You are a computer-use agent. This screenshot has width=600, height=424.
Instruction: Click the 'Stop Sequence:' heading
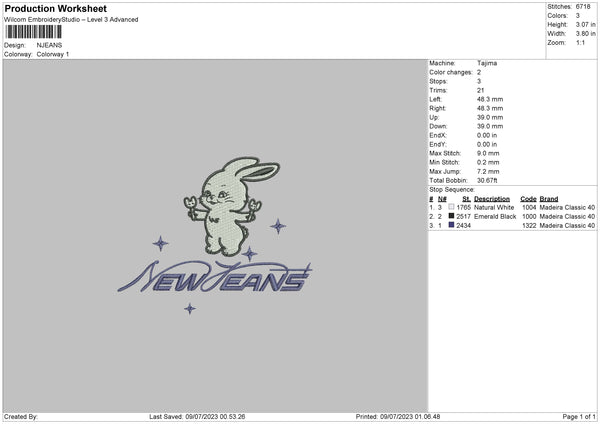tap(452, 190)
